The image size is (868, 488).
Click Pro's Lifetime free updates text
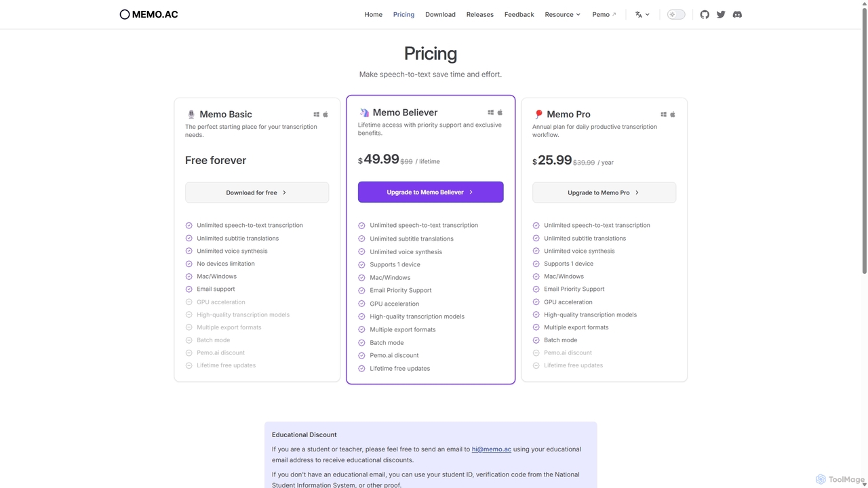point(573,365)
